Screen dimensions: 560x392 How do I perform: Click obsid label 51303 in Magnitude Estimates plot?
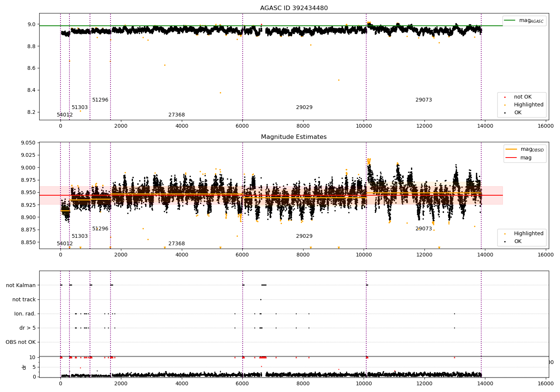(x=80, y=236)
